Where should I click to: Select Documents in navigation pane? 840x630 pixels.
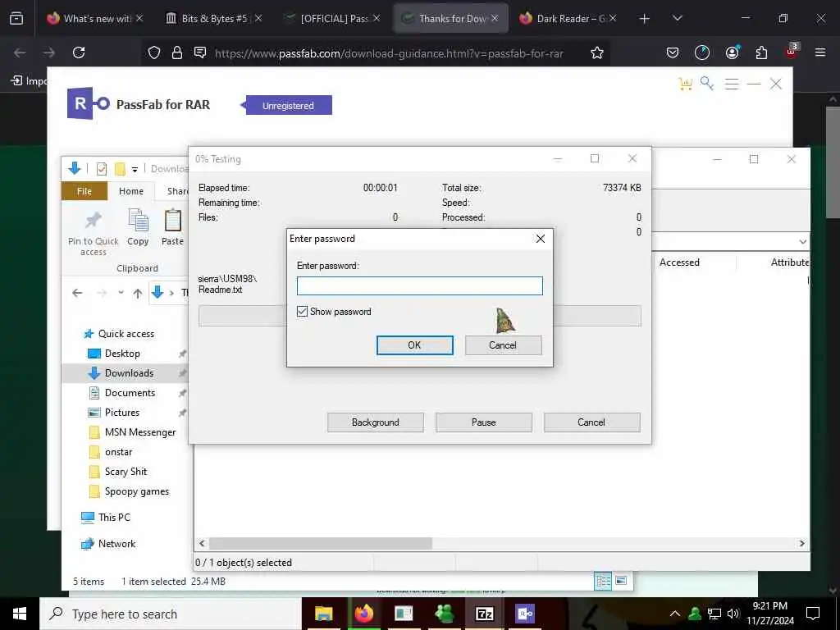click(x=122, y=393)
